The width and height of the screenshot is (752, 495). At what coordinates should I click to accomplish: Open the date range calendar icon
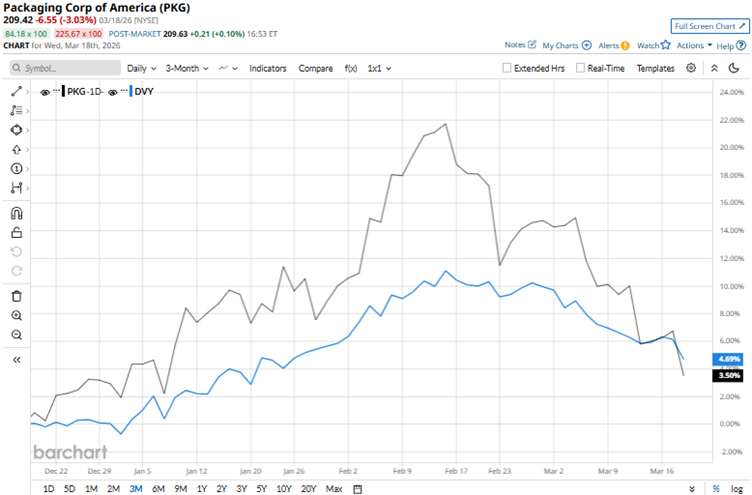click(x=357, y=489)
